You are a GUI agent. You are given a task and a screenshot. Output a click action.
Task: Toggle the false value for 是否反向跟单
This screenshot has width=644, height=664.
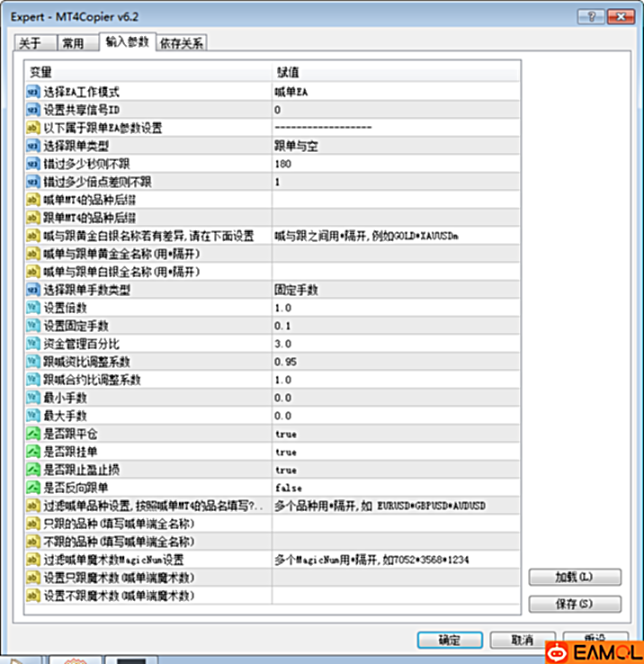pyautogui.click(x=288, y=488)
